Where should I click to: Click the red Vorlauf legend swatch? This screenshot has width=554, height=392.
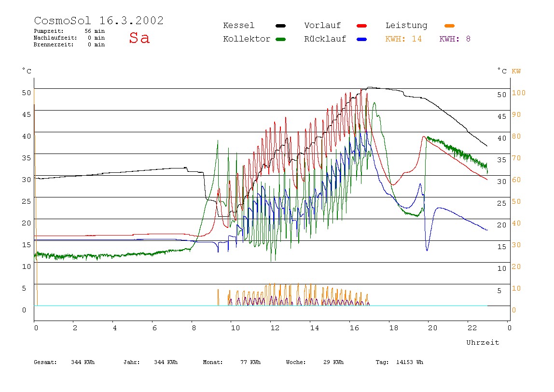(361, 26)
